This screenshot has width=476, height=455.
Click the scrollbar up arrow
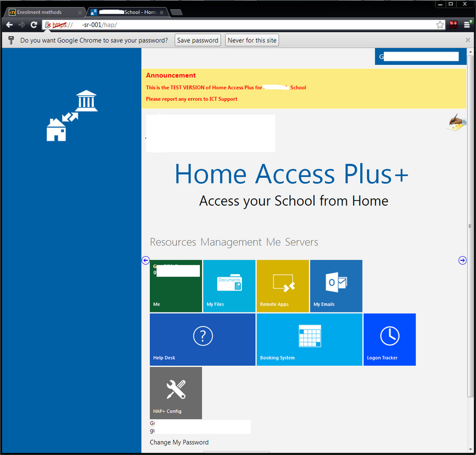tap(470, 52)
